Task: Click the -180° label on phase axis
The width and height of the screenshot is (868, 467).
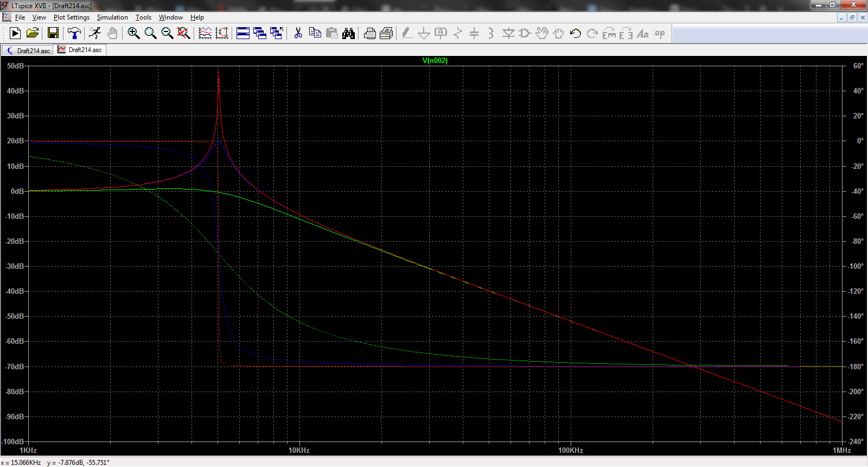Action: click(x=856, y=367)
